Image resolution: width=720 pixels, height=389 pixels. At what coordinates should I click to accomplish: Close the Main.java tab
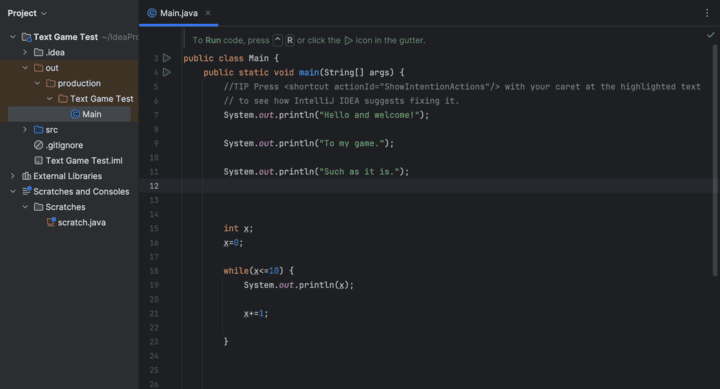[208, 13]
